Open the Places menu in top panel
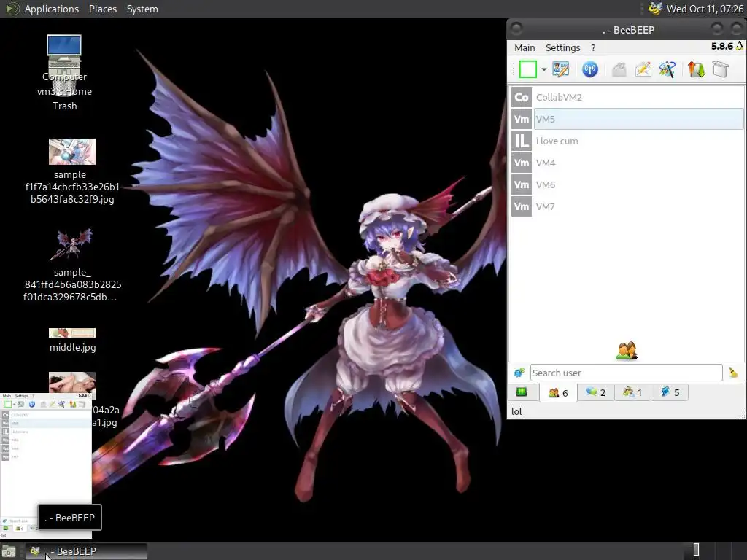This screenshot has height=560, width=747. coord(102,9)
